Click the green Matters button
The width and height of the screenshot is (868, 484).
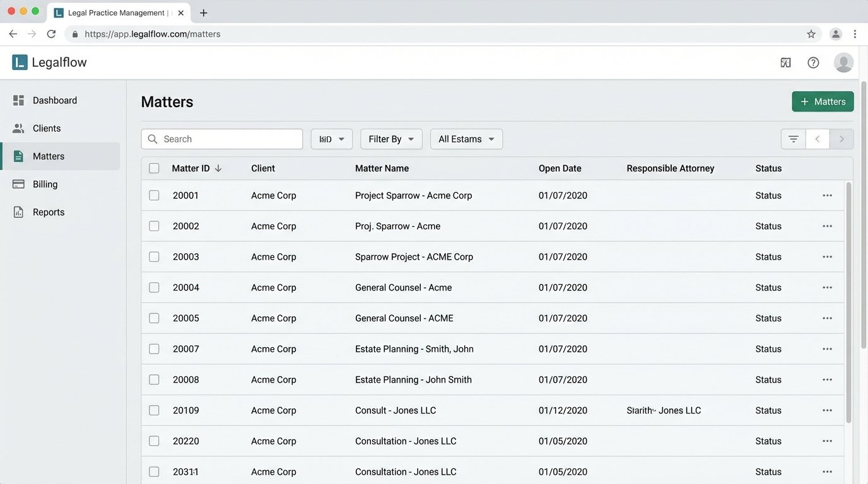823,101
